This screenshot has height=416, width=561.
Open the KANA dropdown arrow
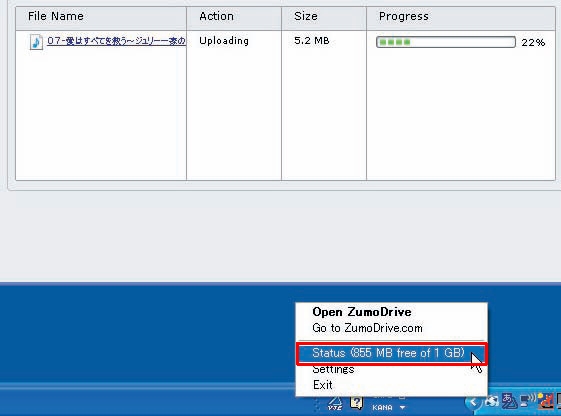click(x=402, y=407)
